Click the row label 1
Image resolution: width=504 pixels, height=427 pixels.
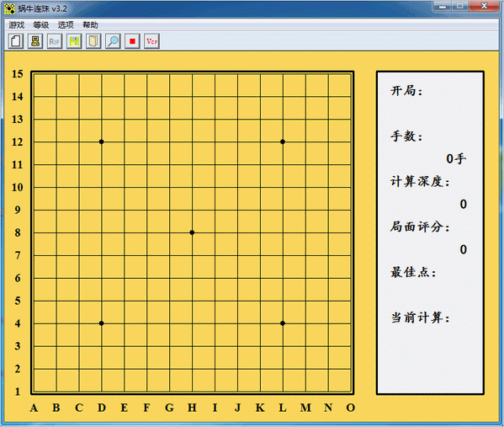tap(18, 392)
